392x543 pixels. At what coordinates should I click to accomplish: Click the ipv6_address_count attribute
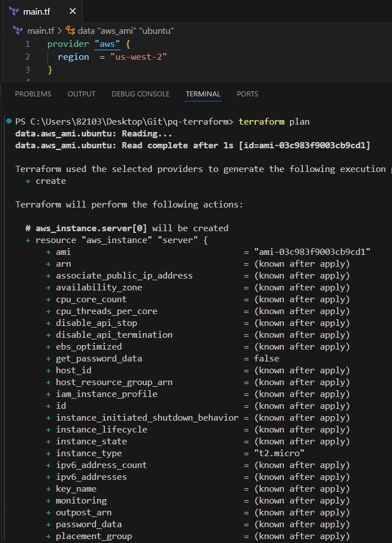click(x=102, y=465)
